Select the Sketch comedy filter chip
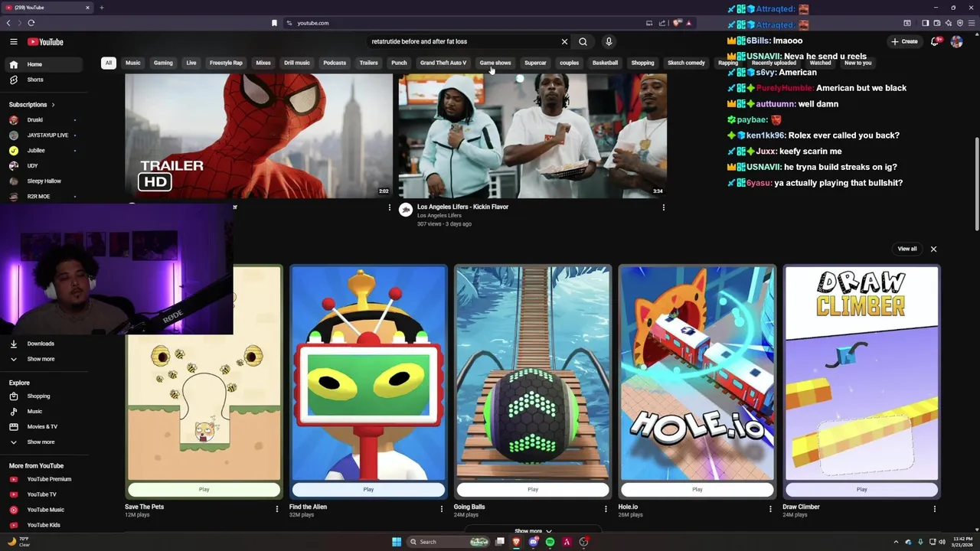980x551 pixels. click(686, 63)
